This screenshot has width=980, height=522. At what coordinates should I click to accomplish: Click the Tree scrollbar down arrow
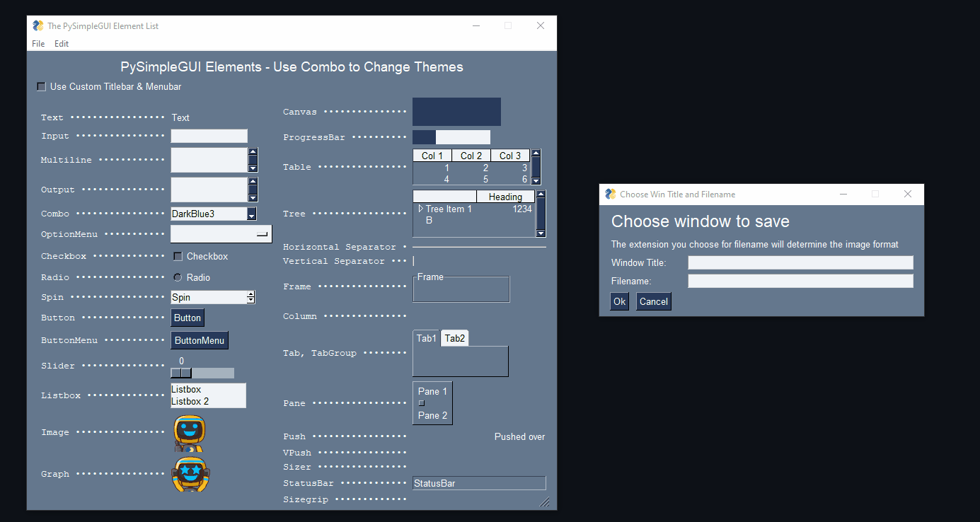[541, 233]
